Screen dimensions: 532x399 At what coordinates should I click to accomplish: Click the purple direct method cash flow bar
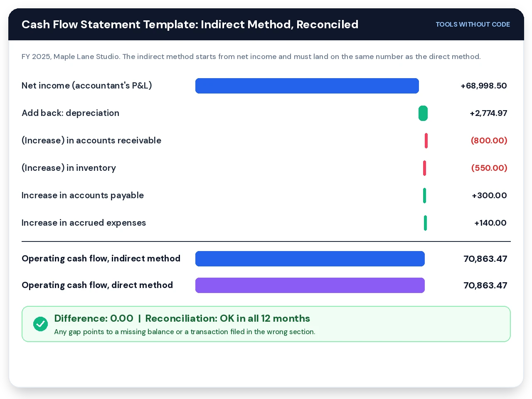click(310, 285)
